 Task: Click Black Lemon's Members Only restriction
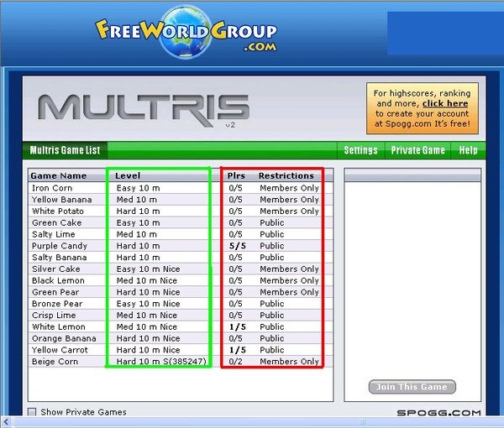coord(289,280)
